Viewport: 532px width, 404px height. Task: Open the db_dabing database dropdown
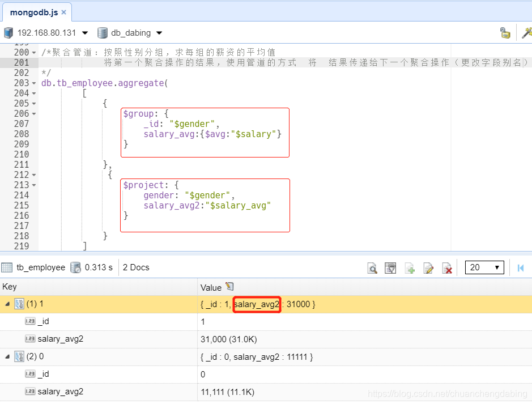tap(159, 33)
